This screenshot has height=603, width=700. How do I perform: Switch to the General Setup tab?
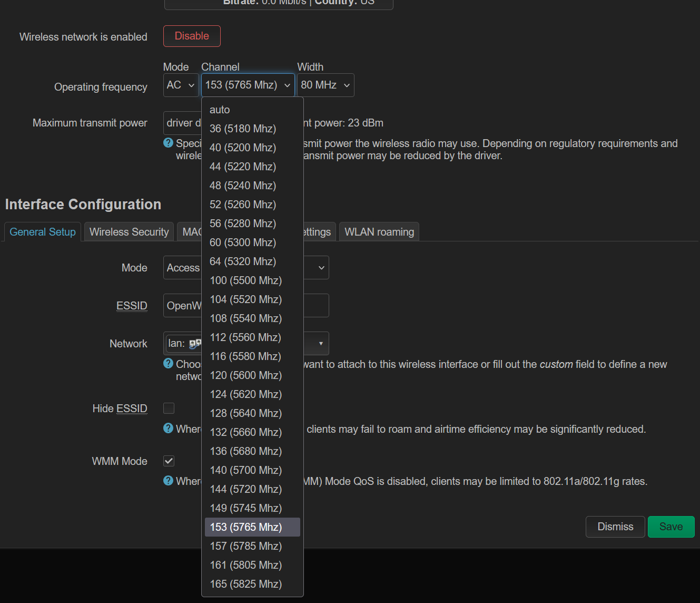point(43,232)
